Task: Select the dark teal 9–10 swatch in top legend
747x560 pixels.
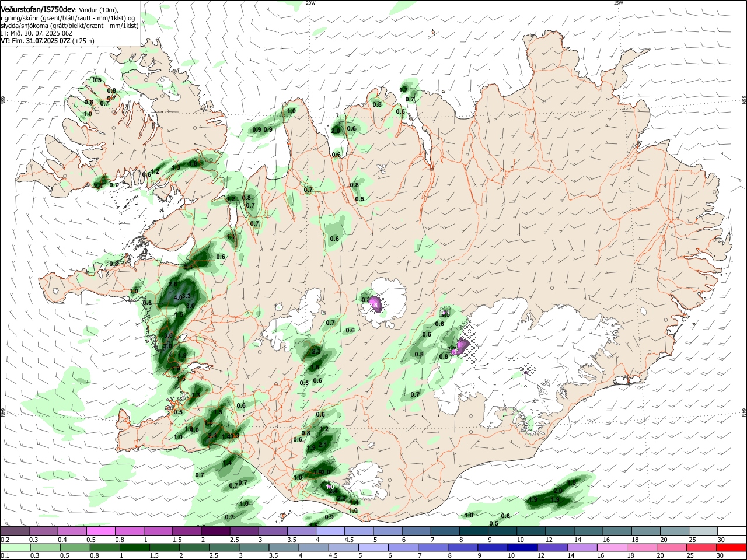Action: pyautogui.click(x=503, y=531)
